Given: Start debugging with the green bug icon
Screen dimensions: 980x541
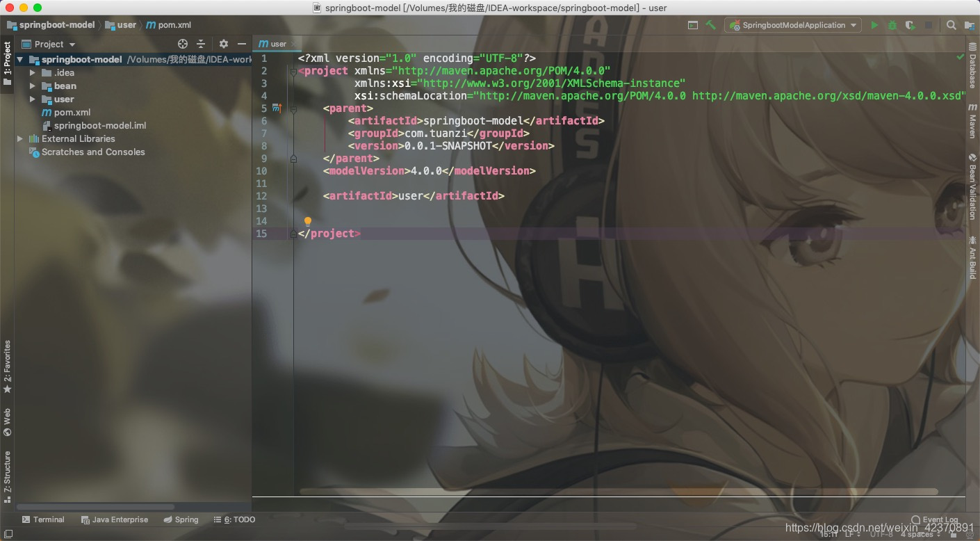Looking at the screenshot, I should click(892, 25).
